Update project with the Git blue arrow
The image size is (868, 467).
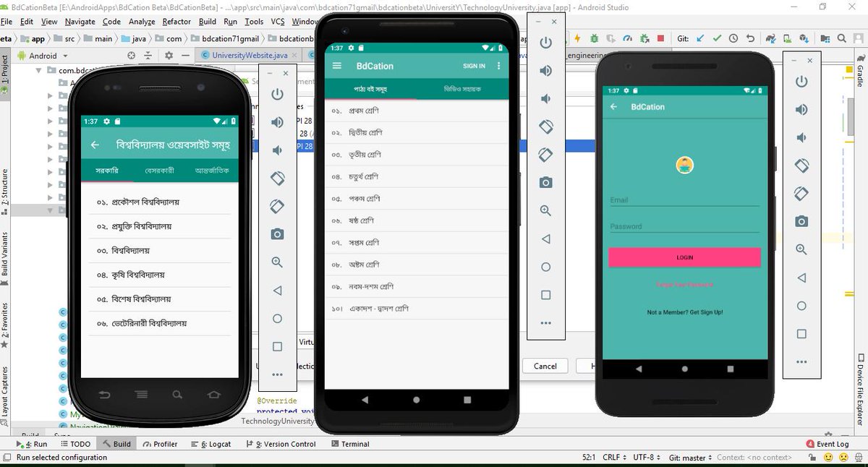(x=700, y=38)
